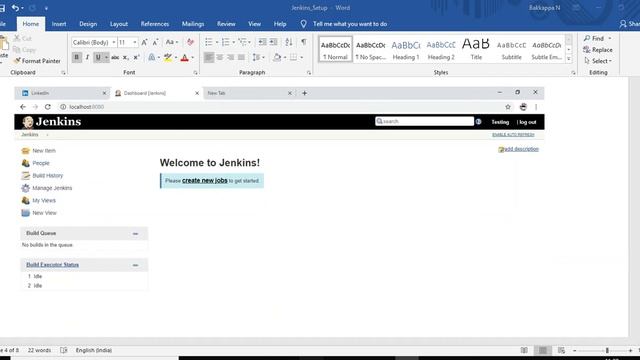
Task: Toggle Underline formatting
Action: [98, 58]
